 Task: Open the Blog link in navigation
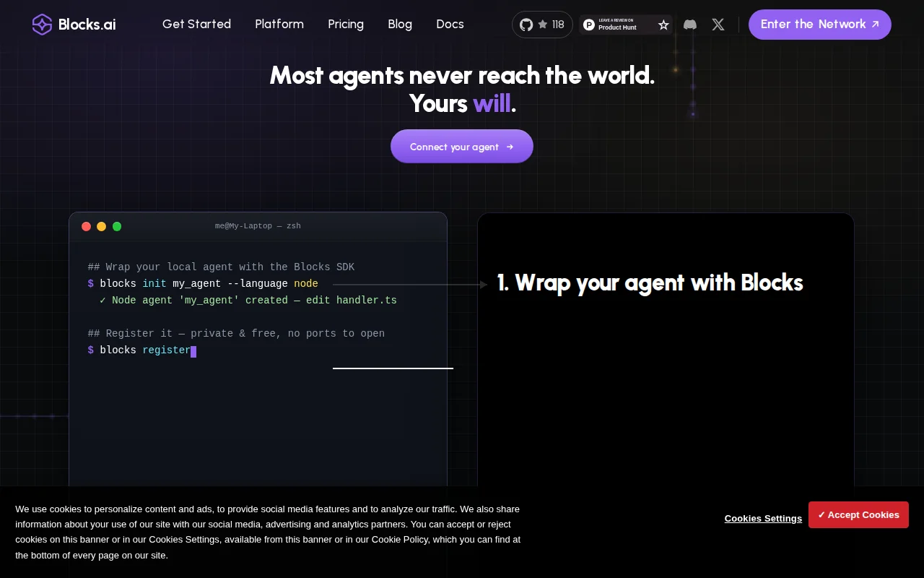click(x=400, y=24)
